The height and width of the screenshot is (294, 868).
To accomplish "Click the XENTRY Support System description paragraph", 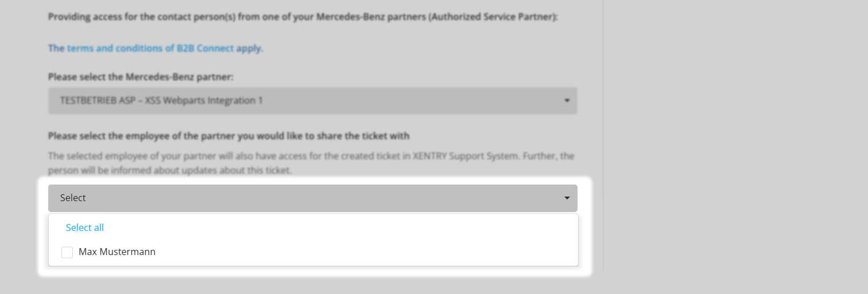I will (x=311, y=163).
